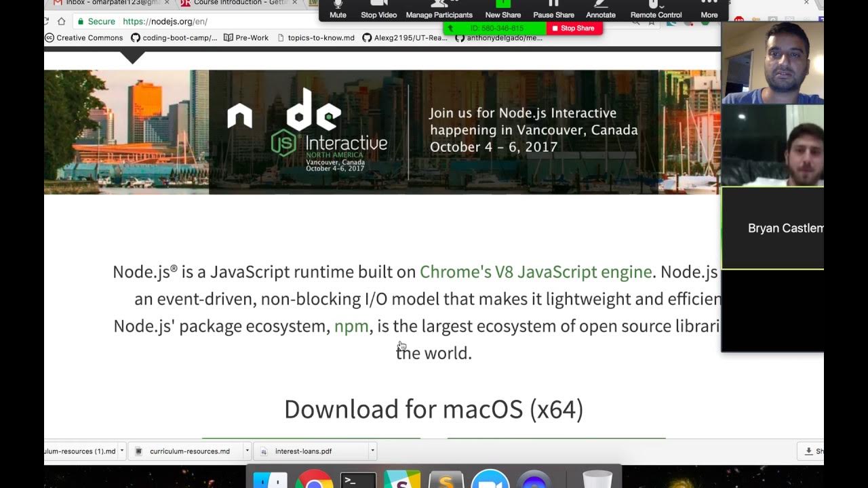Click the Secure padlock indicator

coord(95,22)
